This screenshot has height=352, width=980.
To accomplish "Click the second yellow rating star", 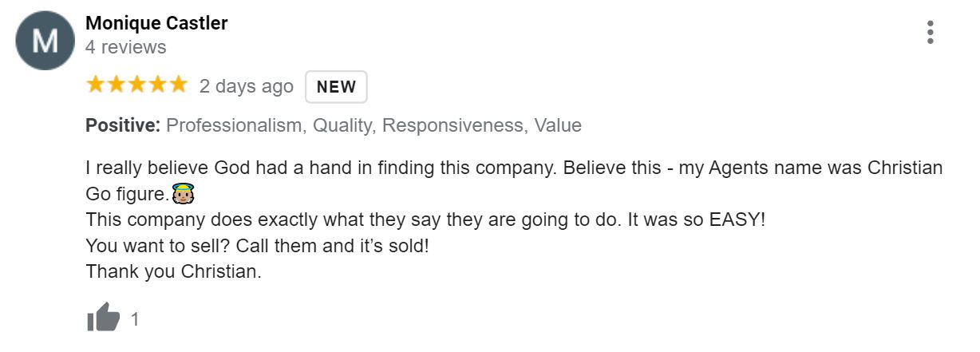I will [117, 85].
